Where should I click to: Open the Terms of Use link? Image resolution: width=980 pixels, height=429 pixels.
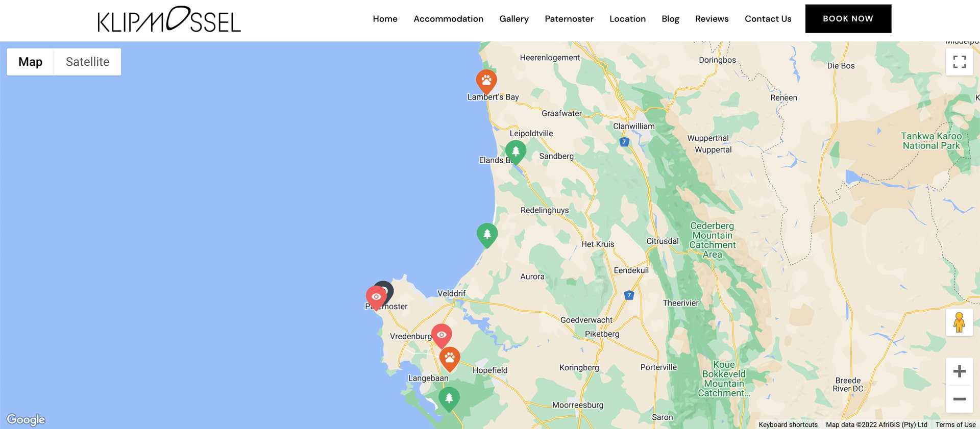pyautogui.click(x=955, y=424)
